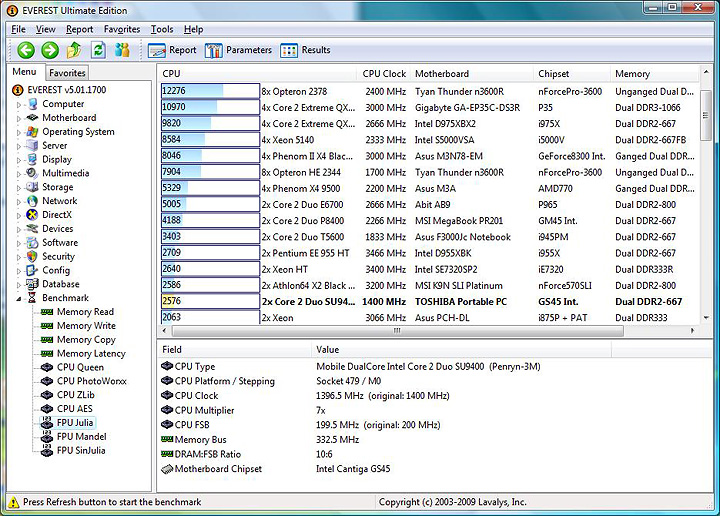
Task: Click the FPU SinJulia icon
Action: (47, 450)
